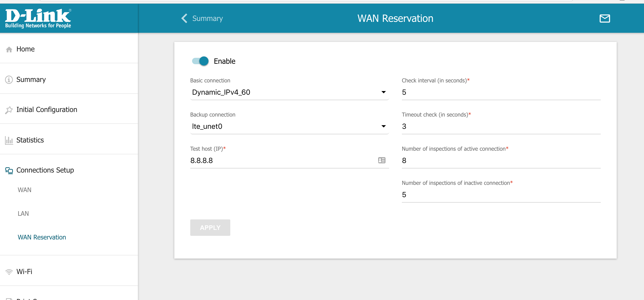Select WAN Reservation in the sidebar
Viewport: 644px width, 300px height.
point(42,237)
